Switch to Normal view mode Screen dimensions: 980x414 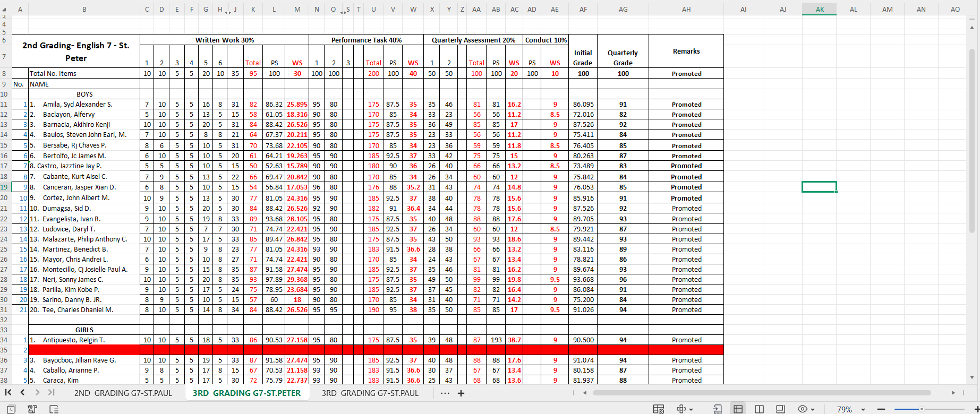tap(738, 409)
